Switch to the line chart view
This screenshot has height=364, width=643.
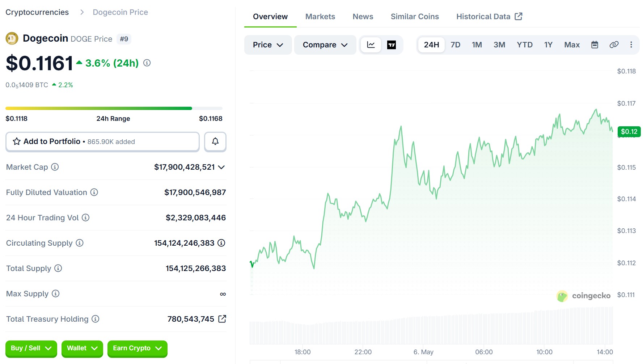[371, 45]
